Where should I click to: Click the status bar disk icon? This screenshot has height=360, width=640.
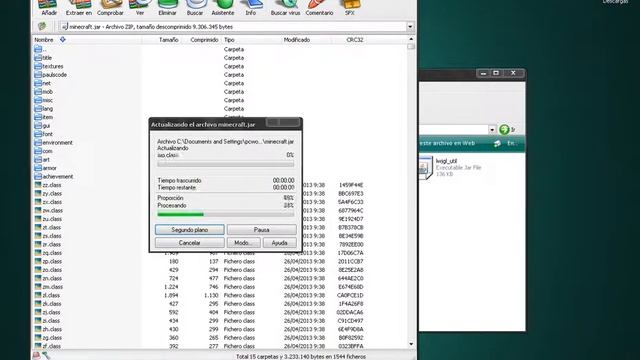point(36,356)
